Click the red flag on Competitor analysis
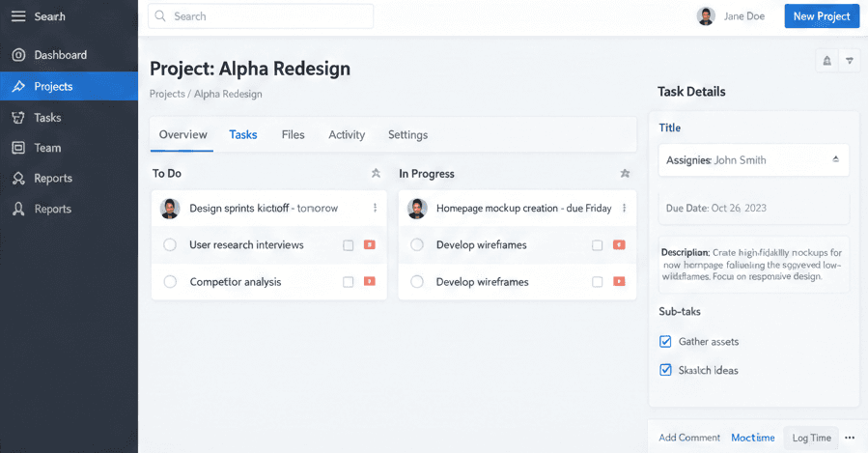 click(369, 282)
